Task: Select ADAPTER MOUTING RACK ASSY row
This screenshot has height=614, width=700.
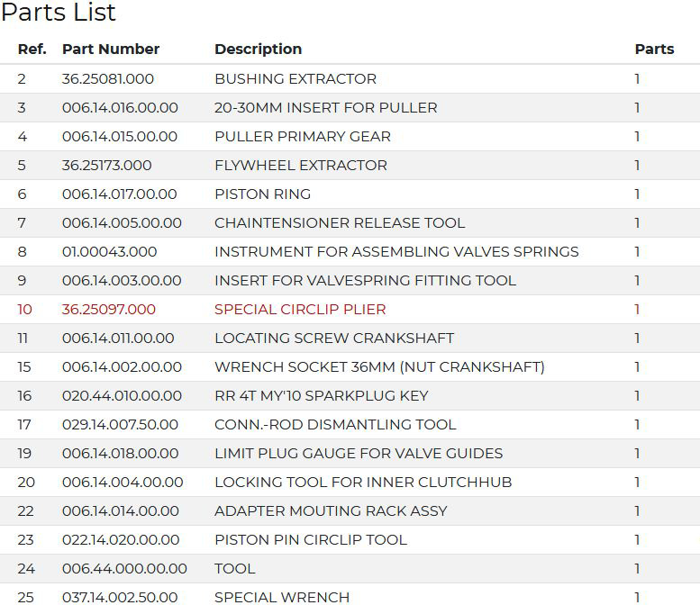Action: pyautogui.click(x=350, y=511)
